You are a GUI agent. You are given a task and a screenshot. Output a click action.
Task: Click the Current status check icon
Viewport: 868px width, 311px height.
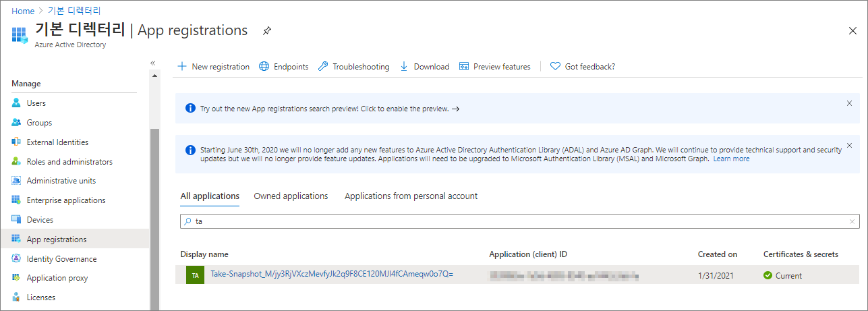coord(768,275)
